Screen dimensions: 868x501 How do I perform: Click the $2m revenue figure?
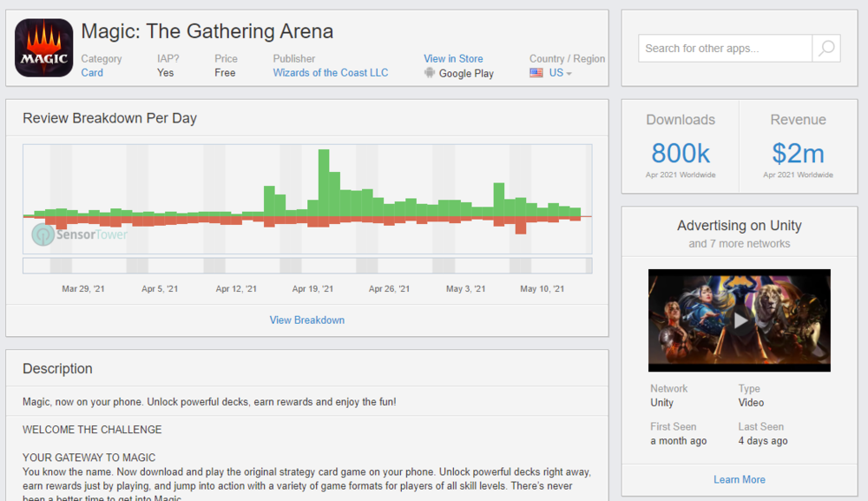pyautogui.click(x=798, y=154)
